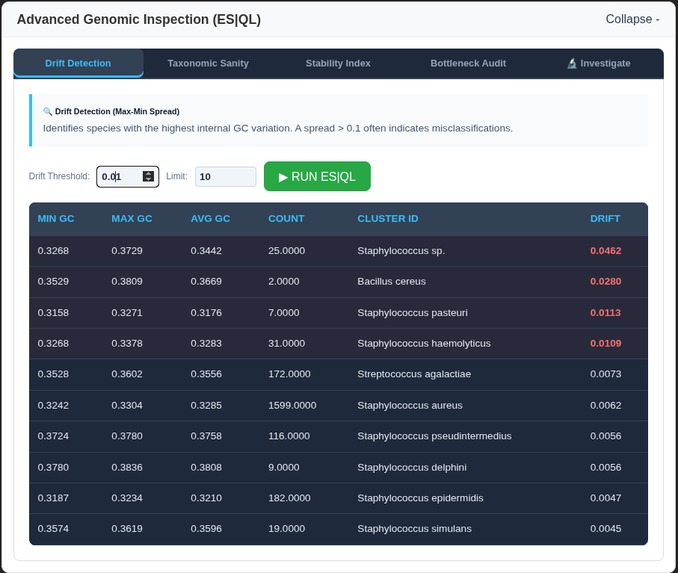
Task: Click the MIN GC column header
Action: pos(56,219)
